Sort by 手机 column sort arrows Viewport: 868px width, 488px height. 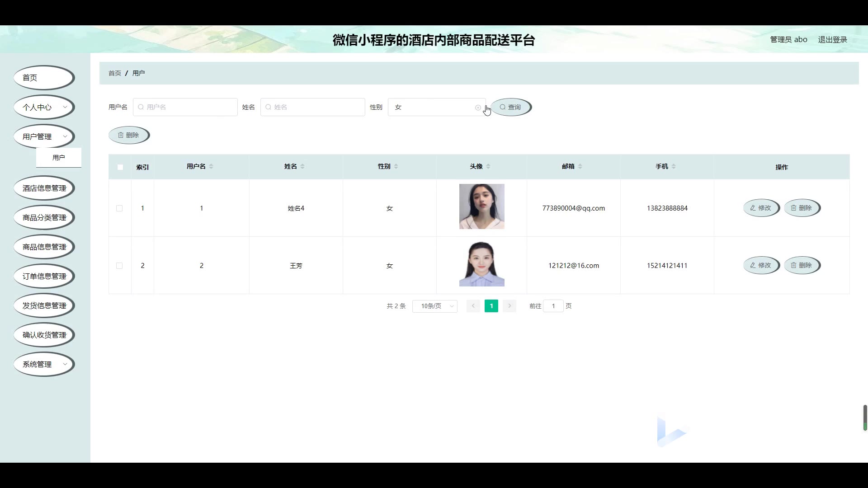pos(674,166)
